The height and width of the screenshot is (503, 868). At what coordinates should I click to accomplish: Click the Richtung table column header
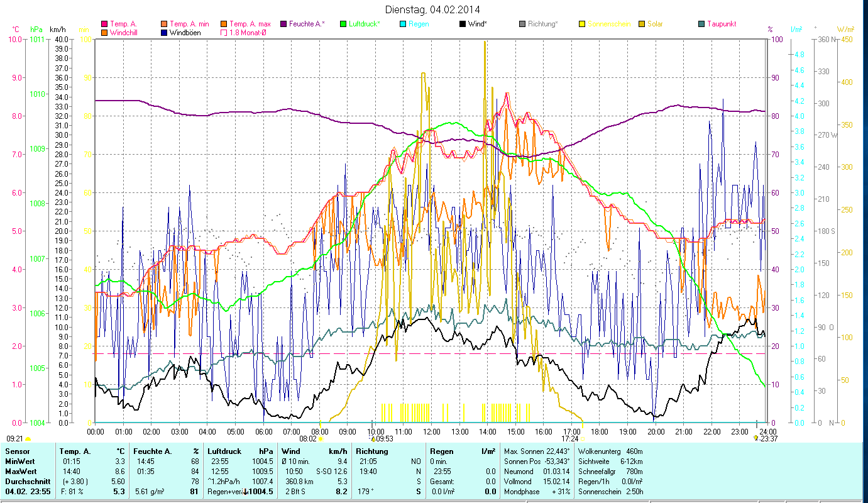(372, 451)
